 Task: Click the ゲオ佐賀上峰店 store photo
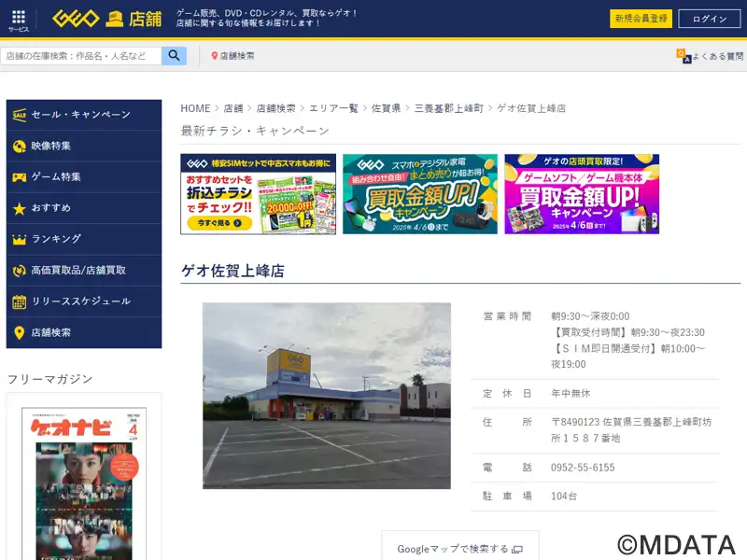327,396
